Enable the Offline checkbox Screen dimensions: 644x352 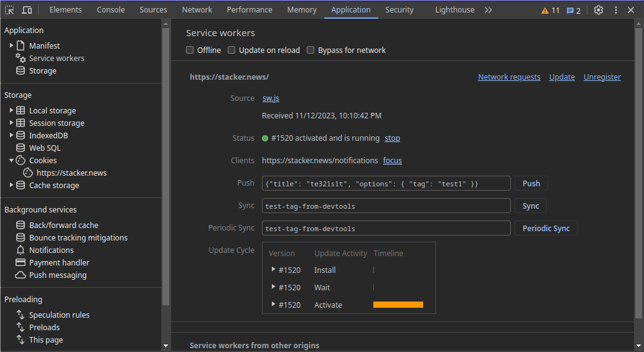point(190,50)
